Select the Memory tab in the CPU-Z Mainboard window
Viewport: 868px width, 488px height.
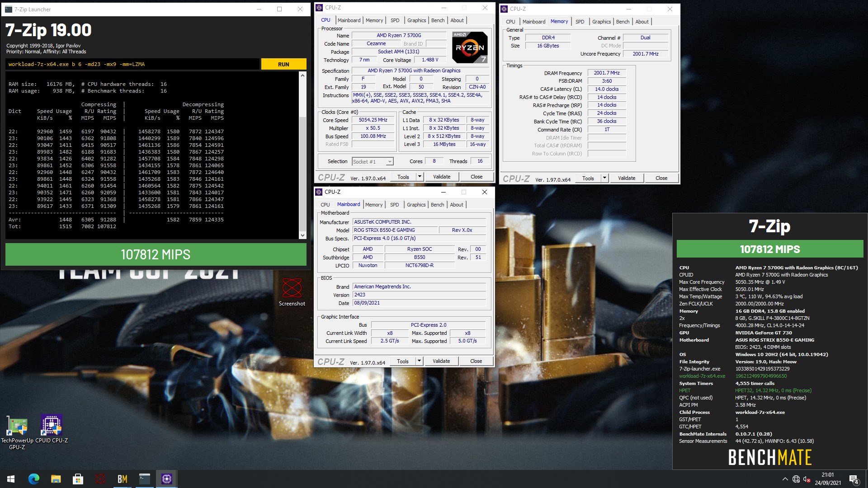pyautogui.click(x=374, y=205)
